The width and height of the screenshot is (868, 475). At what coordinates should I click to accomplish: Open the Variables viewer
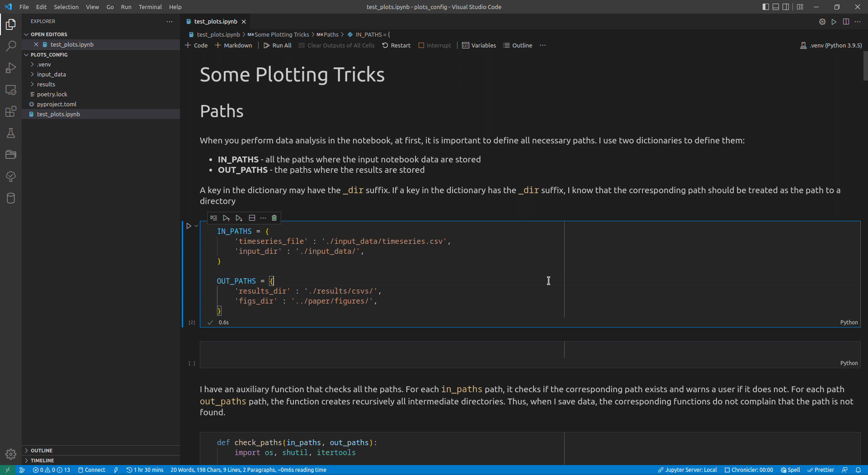tap(479, 45)
